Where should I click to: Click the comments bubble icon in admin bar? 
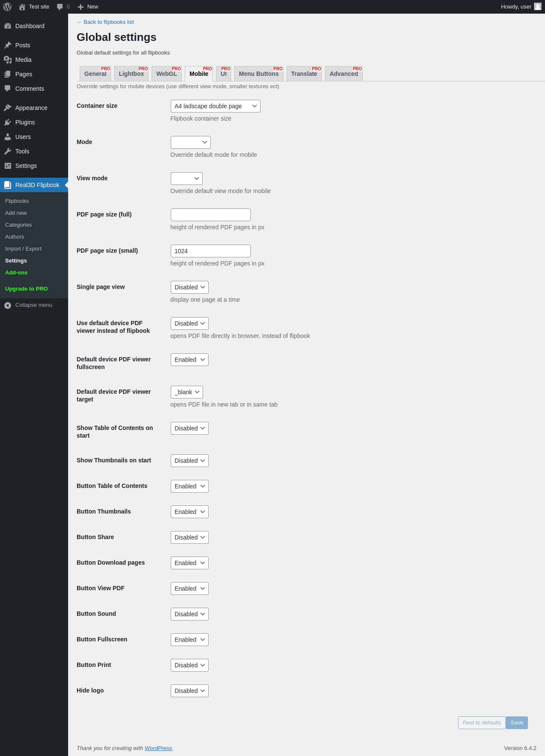(60, 7)
